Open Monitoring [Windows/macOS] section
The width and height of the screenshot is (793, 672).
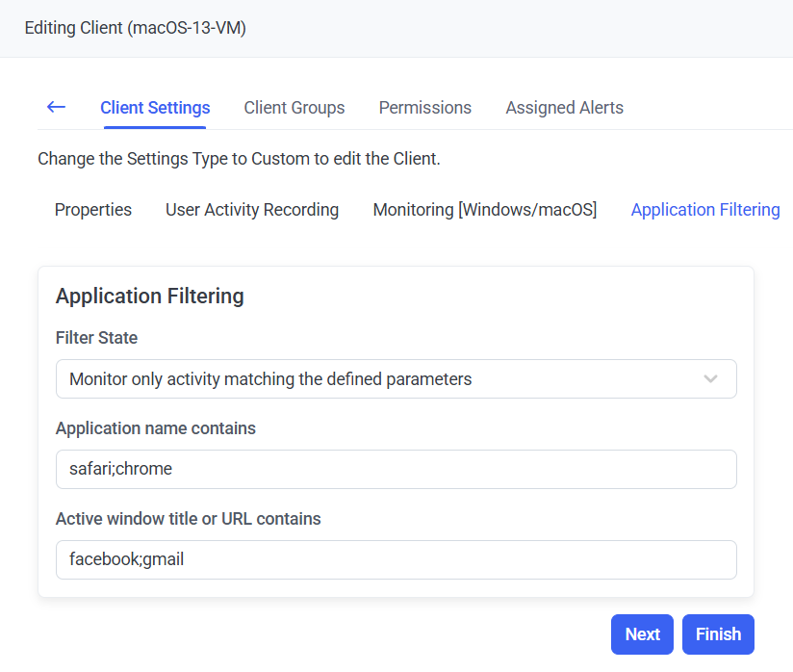point(485,210)
